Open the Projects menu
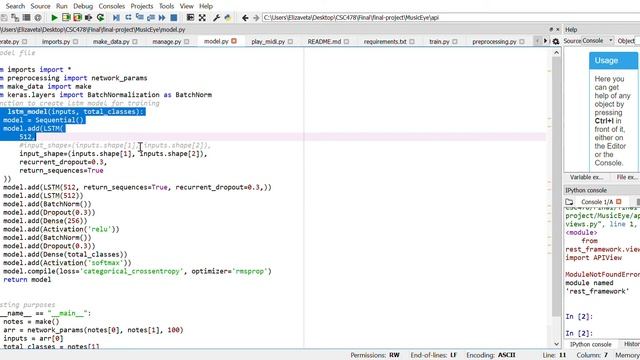Image resolution: width=640 pixels, height=360 pixels. point(142,6)
